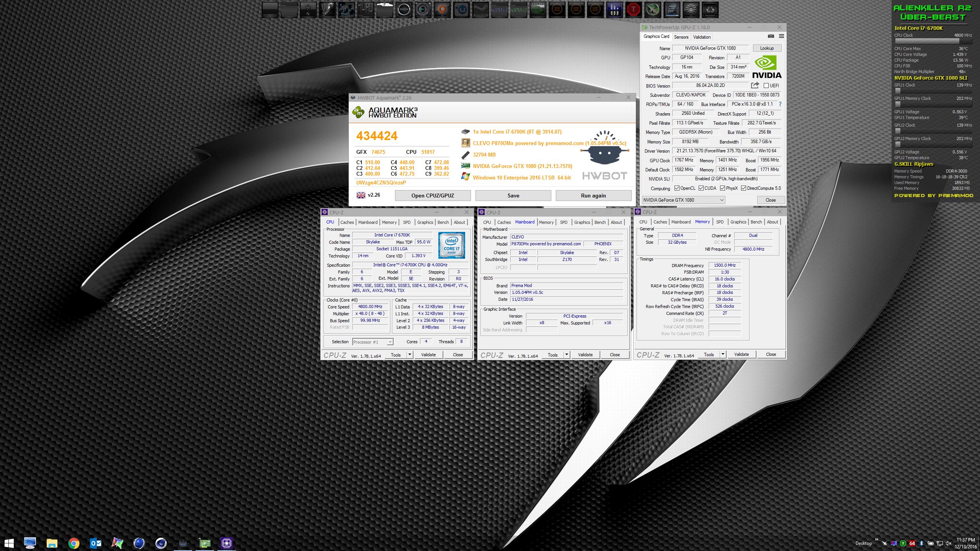Switch to the Sensors tab in GPU-Z
980x551 pixels.
681,37
